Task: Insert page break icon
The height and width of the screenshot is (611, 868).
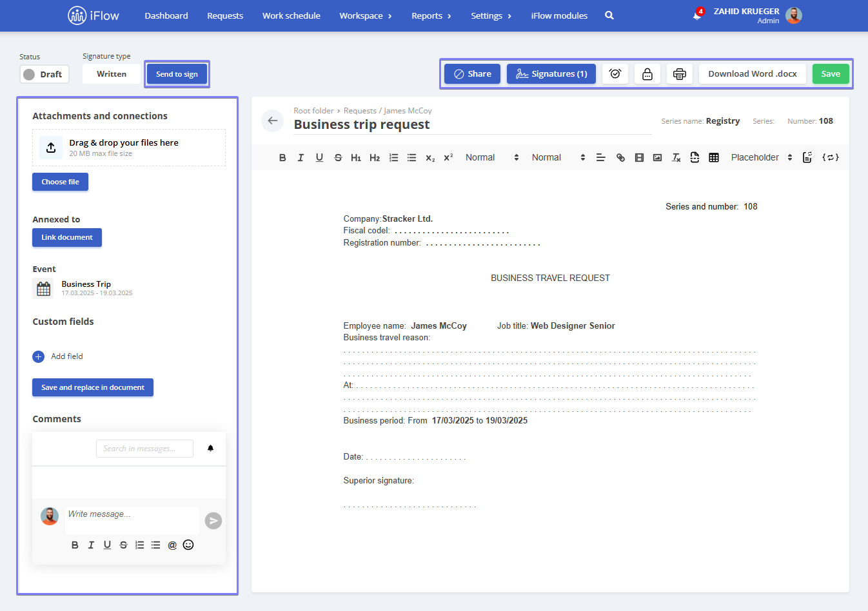Action: click(x=695, y=157)
